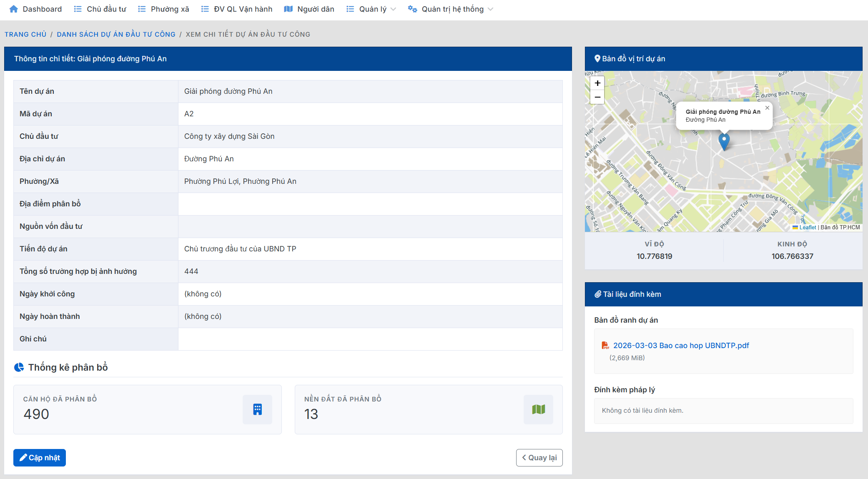
Task: Click the paperclip icon in Tài liệu đính kèm header
Action: pos(598,294)
